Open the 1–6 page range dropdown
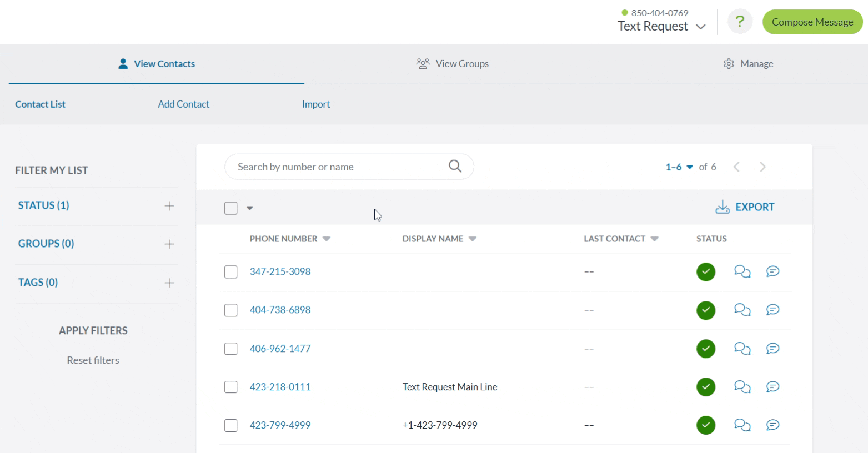This screenshot has width=868, height=453. click(679, 167)
